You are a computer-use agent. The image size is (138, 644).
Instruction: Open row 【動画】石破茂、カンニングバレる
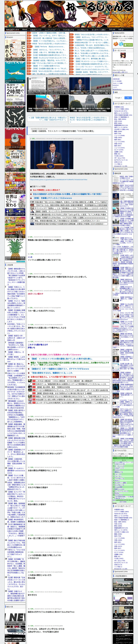(69, 211)
